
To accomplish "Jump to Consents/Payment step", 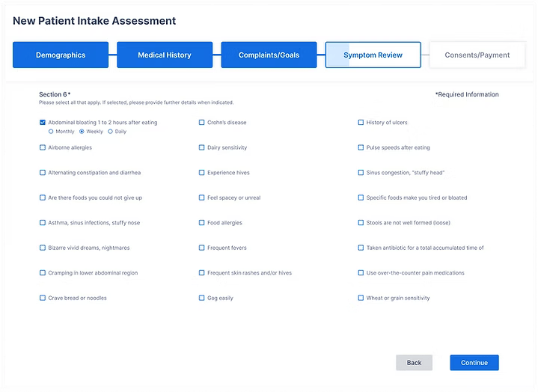I will (x=477, y=55).
